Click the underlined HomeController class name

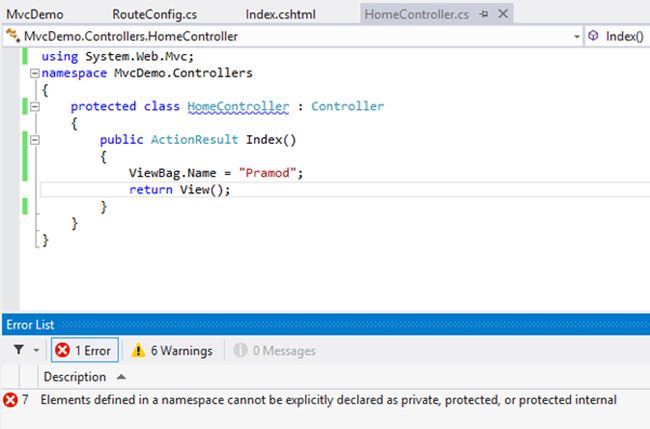click(x=238, y=107)
